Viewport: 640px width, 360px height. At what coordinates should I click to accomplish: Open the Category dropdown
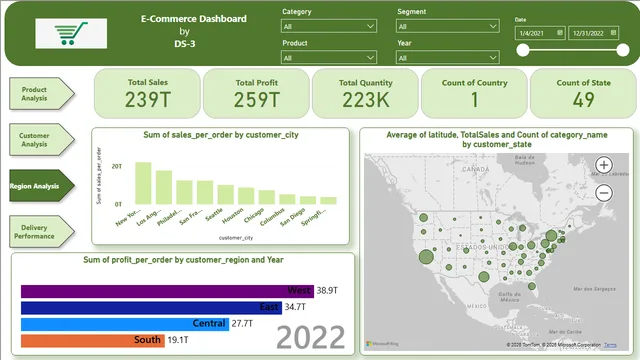coord(329,26)
